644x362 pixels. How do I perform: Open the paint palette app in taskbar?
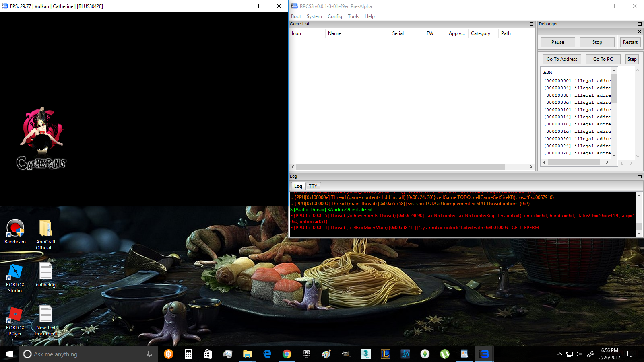coord(326,354)
